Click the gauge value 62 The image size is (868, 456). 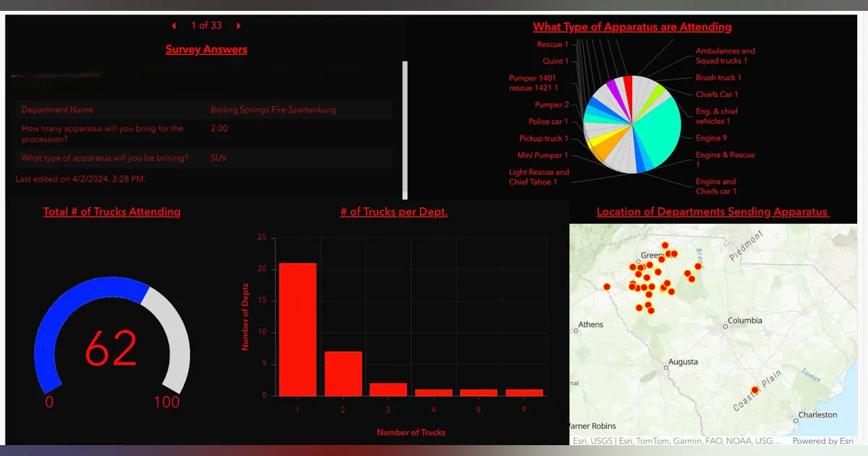[111, 348]
